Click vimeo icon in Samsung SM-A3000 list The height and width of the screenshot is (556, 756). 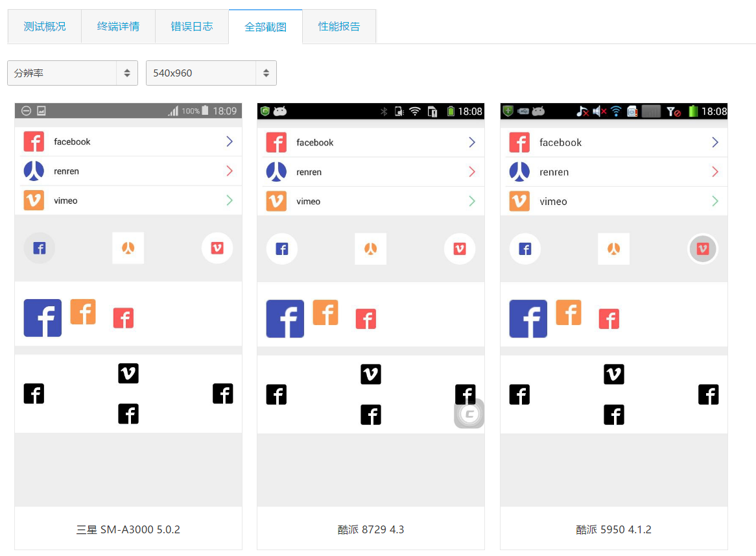[34, 200]
